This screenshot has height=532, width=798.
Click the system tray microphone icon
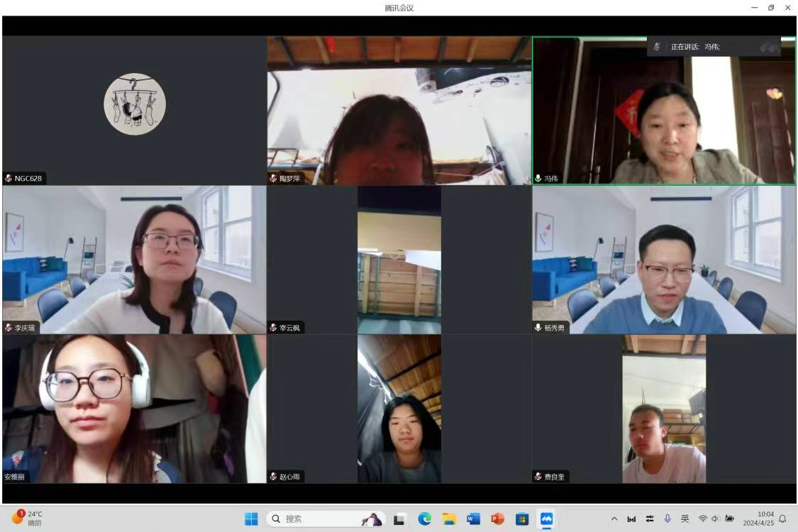coord(667,519)
